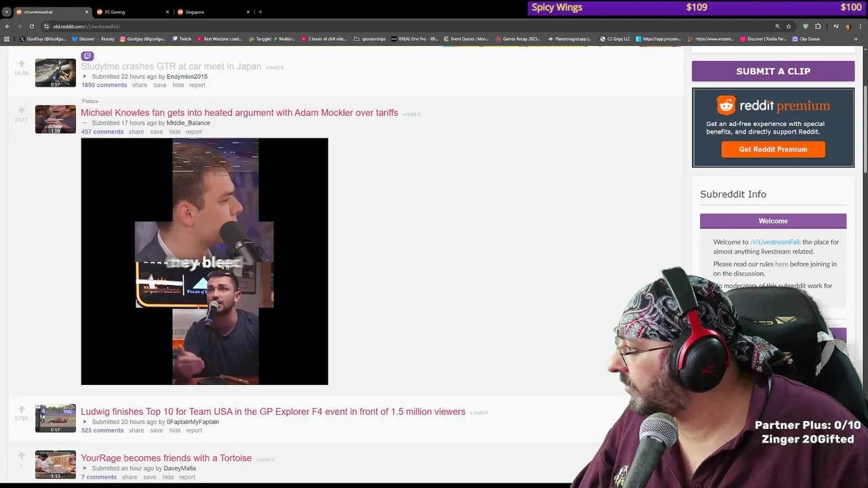Image resolution: width=868 pixels, height=488 pixels.
Task: Open the 1890 comments link
Action: [x=104, y=85]
